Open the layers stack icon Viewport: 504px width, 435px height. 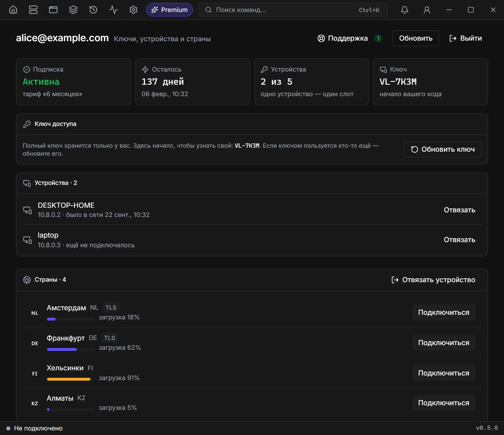[x=73, y=10]
